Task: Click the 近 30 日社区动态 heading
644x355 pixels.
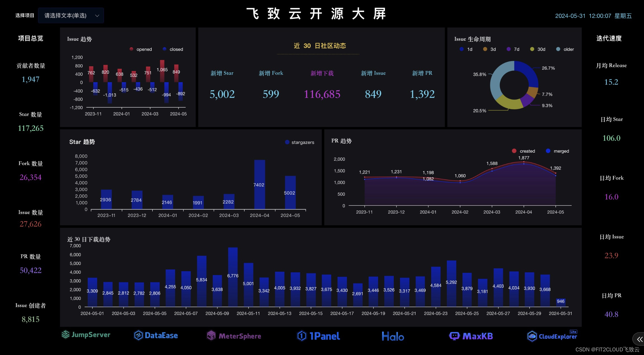Action: click(320, 46)
